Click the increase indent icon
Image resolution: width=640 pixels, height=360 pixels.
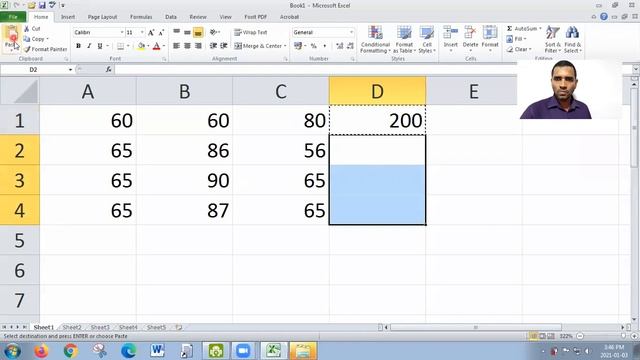224,46
